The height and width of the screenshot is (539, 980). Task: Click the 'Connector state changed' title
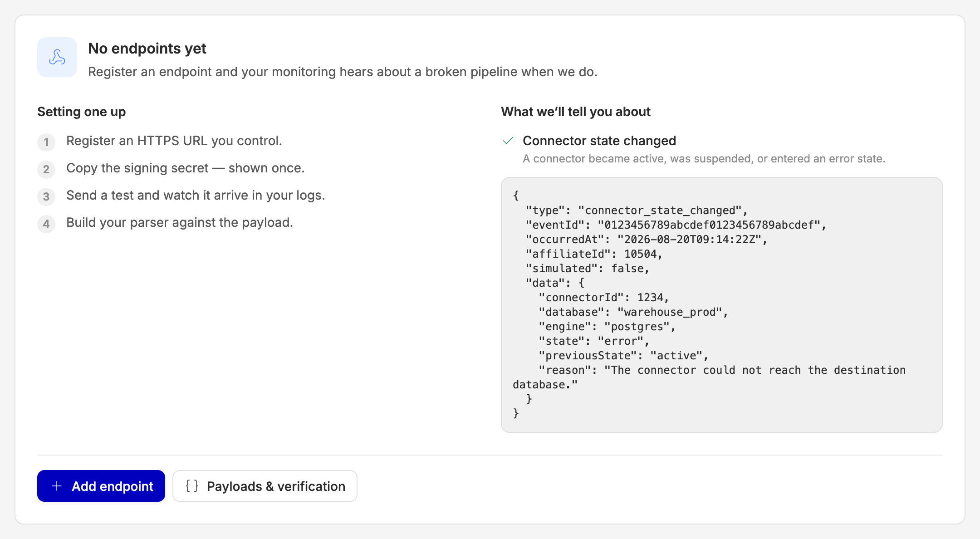pyautogui.click(x=599, y=141)
